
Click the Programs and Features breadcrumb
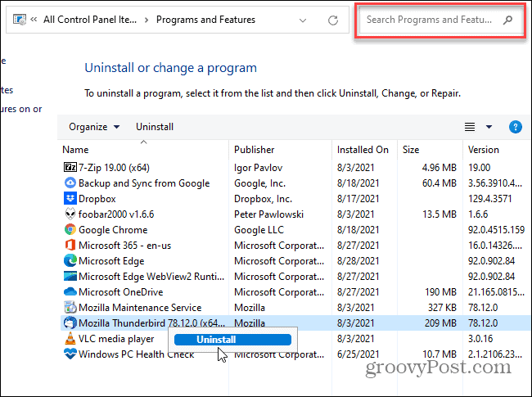point(205,20)
